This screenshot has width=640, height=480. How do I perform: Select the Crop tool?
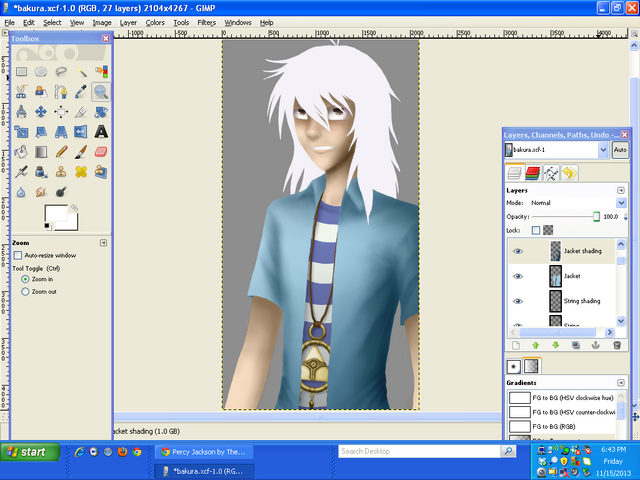(x=81, y=111)
